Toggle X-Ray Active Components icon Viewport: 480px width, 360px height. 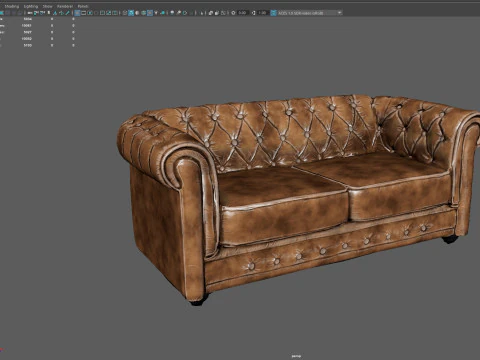(x=217, y=13)
